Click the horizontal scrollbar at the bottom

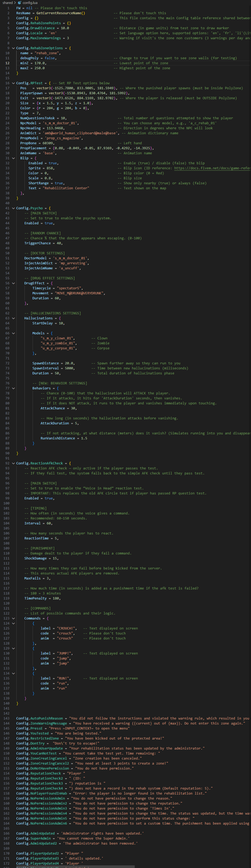coord(75,866)
